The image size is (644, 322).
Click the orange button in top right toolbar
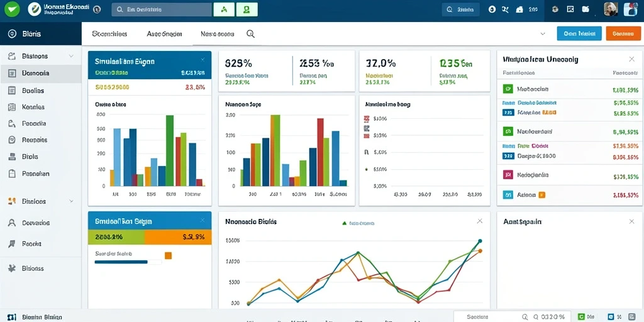(x=623, y=34)
